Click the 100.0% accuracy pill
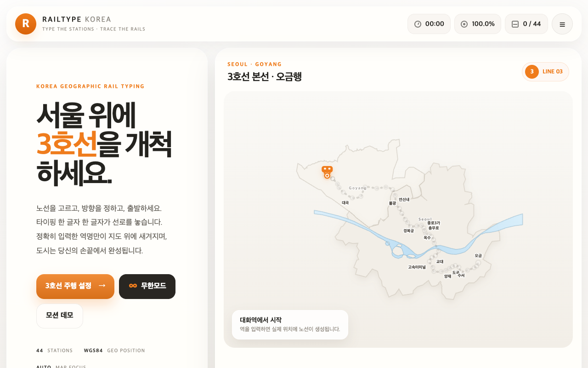588x368 pixels. point(478,24)
